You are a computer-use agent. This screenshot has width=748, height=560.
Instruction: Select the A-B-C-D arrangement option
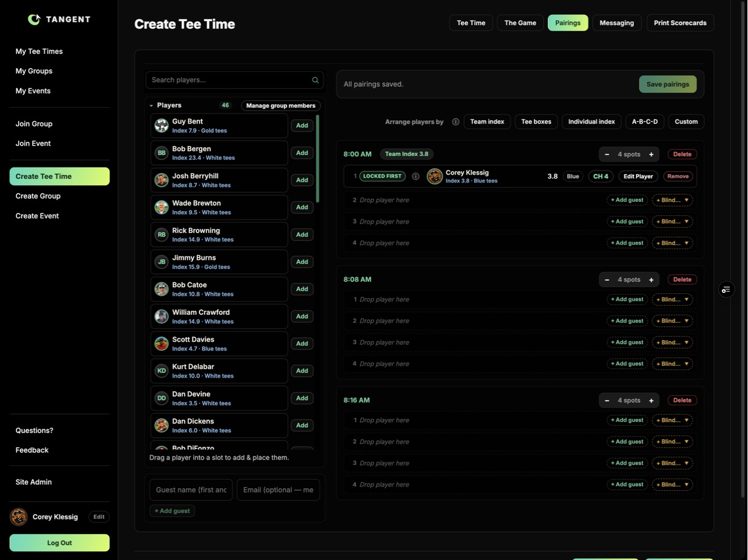coord(645,122)
